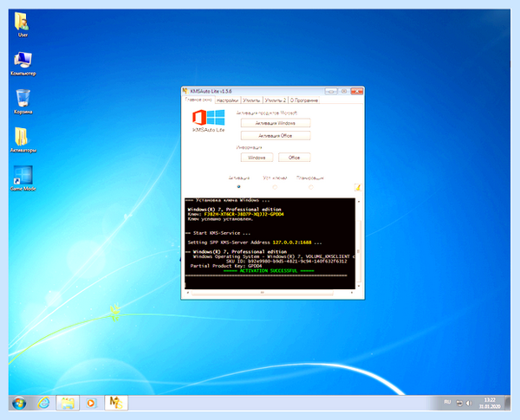Open the Windows Start menu
Image resolution: width=520 pixels, height=420 pixels.
click(19, 403)
